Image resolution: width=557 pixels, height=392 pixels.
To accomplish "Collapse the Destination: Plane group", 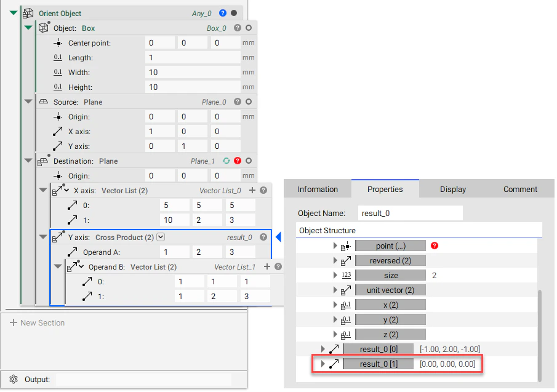I will [x=28, y=161].
